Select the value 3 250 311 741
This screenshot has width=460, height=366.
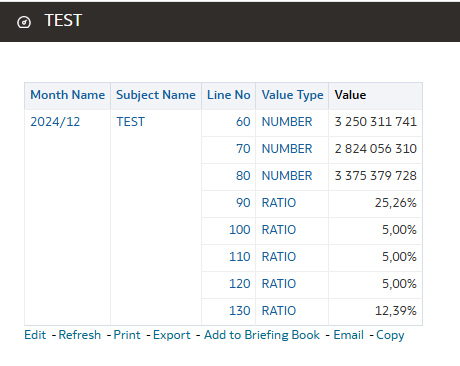point(376,122)
